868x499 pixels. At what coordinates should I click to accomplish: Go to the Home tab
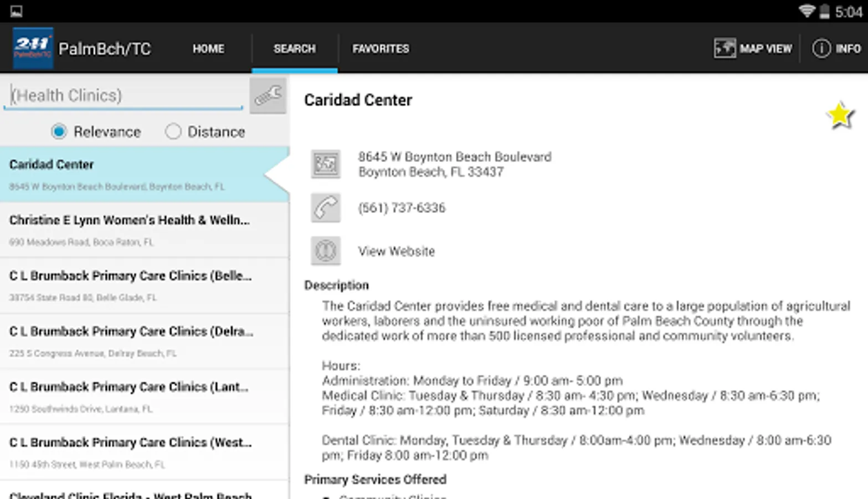coord(208,49)
